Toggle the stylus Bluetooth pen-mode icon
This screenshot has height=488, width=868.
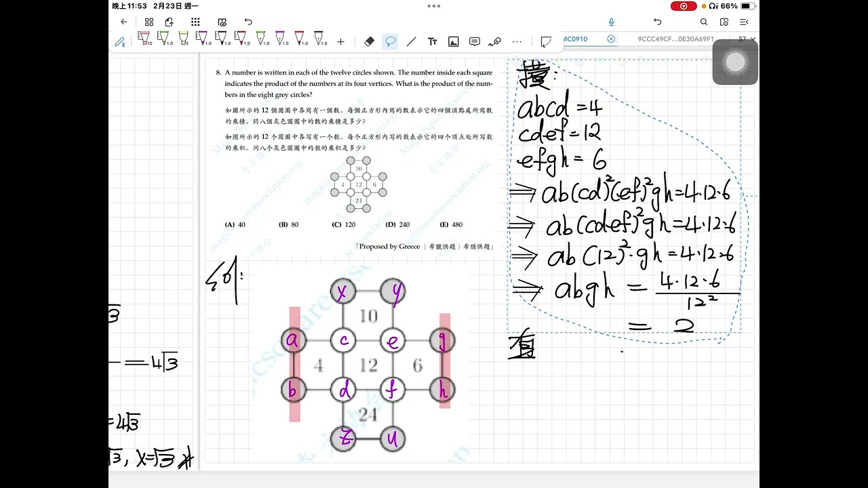pyautogui.click(x=120, y=42)
